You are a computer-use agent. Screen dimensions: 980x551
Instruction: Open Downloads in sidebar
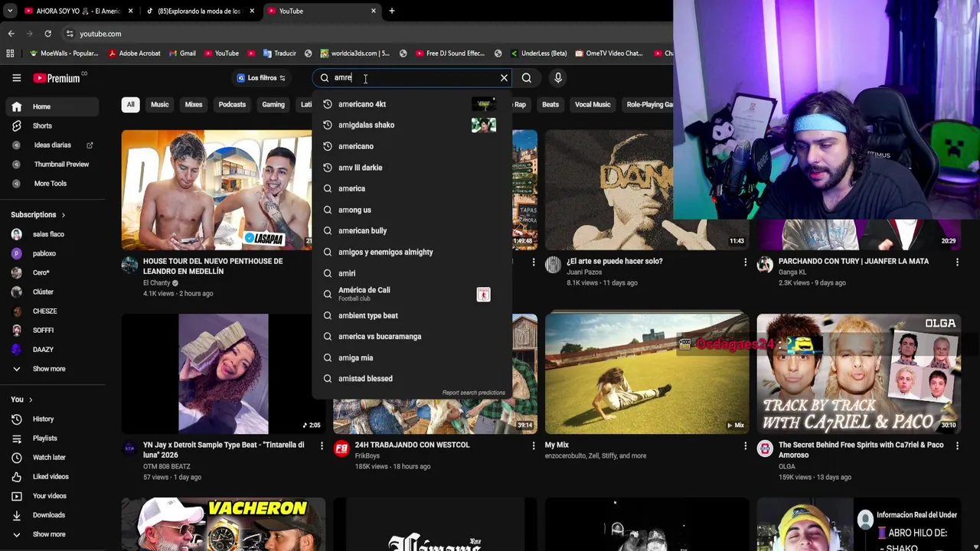point(52,514)
